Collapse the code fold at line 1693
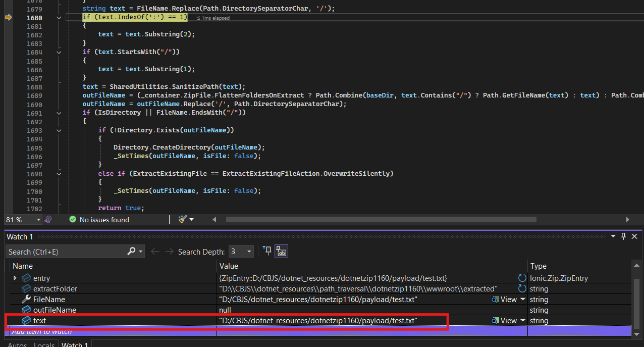The height and width of the screenshot is (347, 644). click(x=59, y=130)
